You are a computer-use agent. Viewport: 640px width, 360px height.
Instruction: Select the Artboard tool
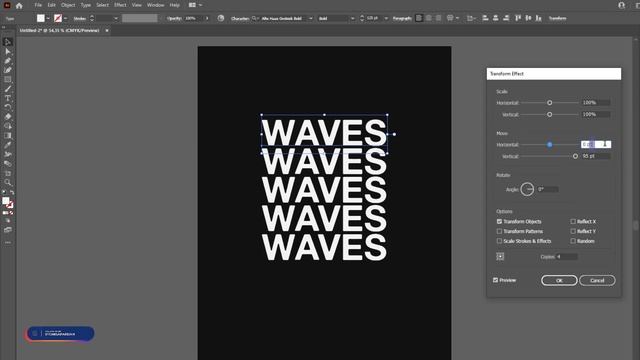click(x=8, y=173)
